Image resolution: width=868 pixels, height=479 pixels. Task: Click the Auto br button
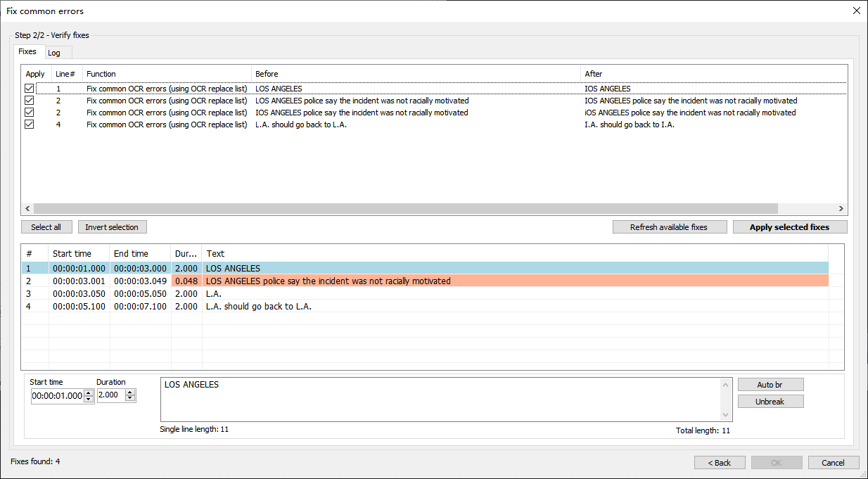770,384
